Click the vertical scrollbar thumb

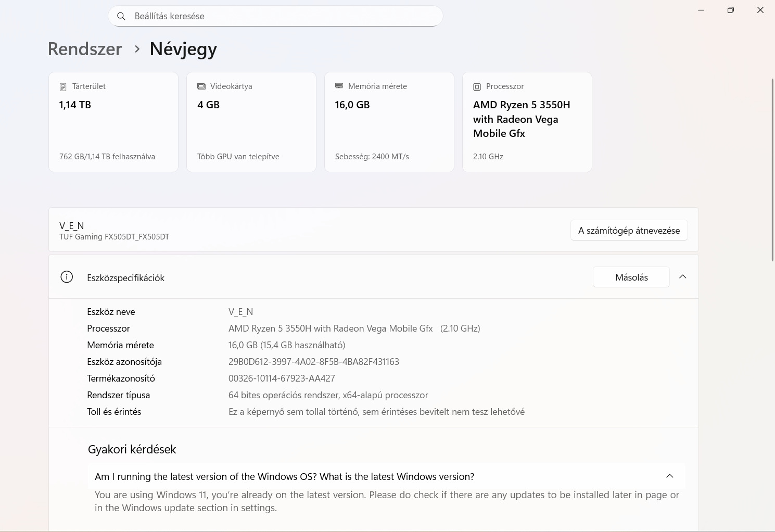coord(772,169)
